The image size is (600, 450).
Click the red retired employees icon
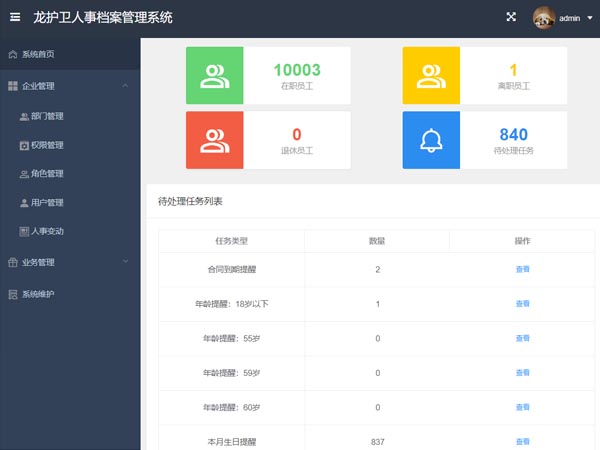coord(215,140)
